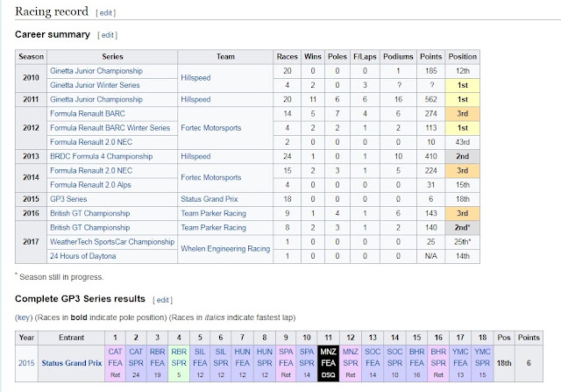Open the Hillspeed team link for 2010

tap(195, 78)
